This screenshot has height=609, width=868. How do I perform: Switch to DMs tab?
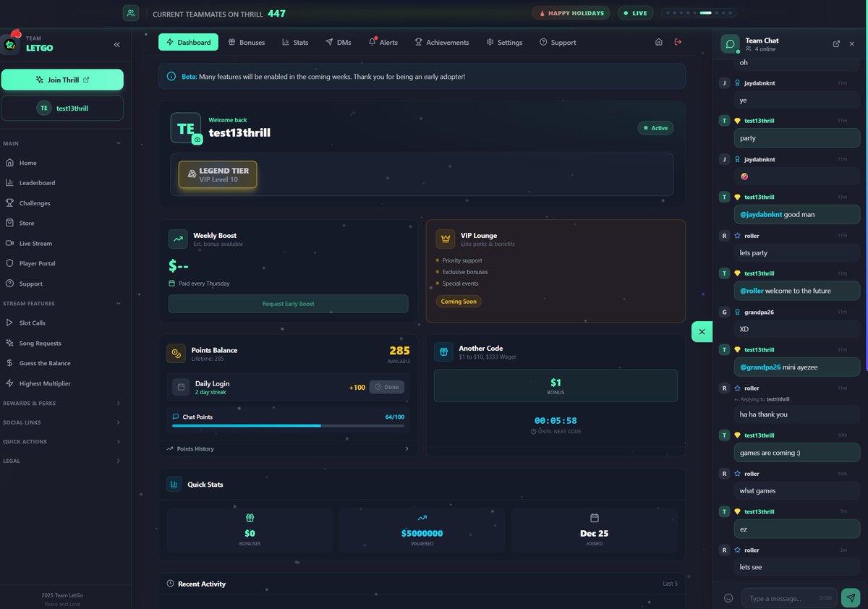pyautogui.click(x=339, y=42)
